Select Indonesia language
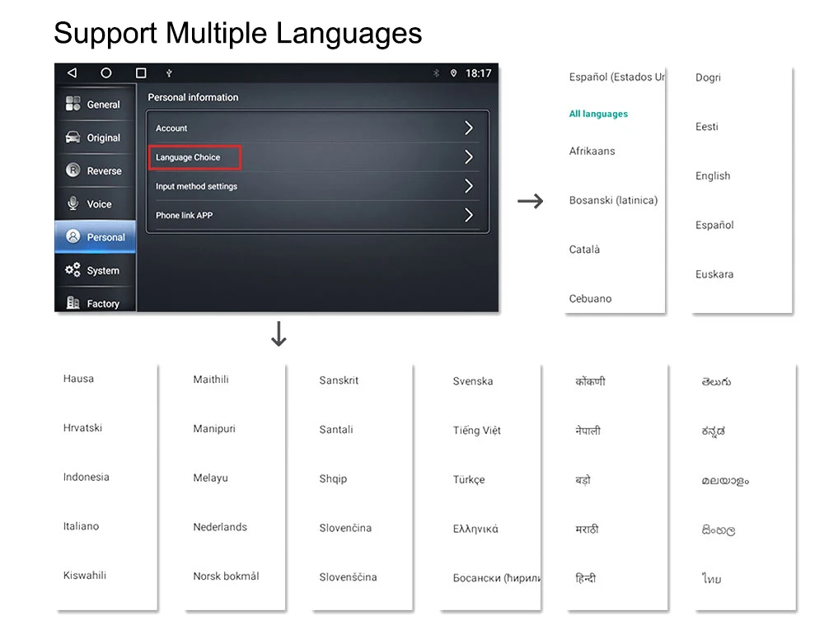Screen dimensions: 824x644 [x=87, y=477]
